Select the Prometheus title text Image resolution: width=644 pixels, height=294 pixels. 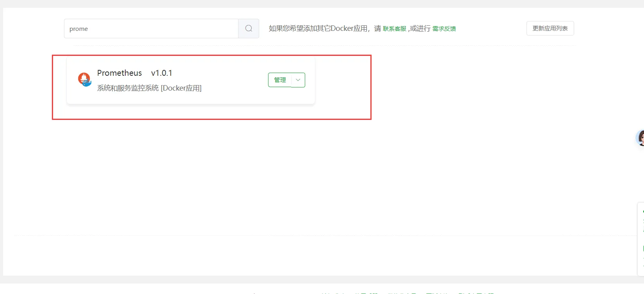[x=119, y=73]
